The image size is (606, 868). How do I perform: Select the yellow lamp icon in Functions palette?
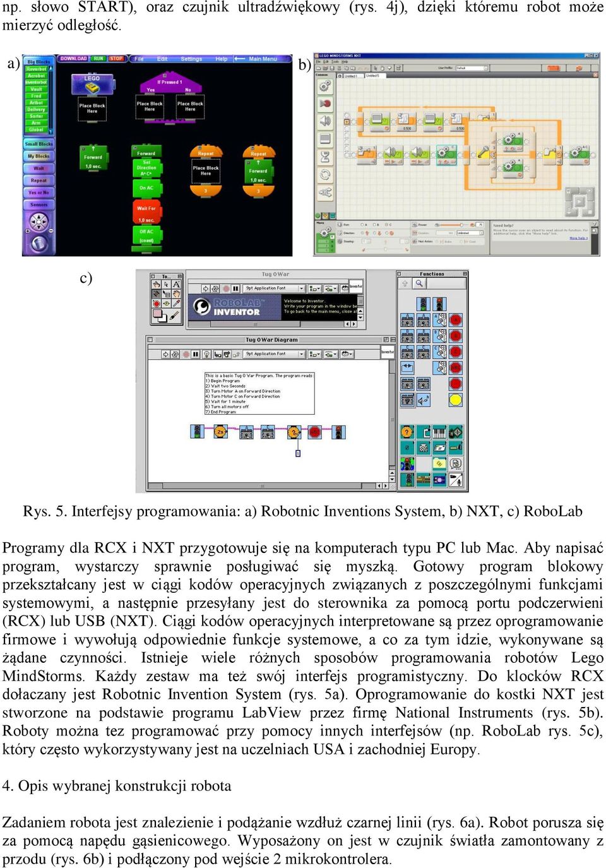(455, 400)
